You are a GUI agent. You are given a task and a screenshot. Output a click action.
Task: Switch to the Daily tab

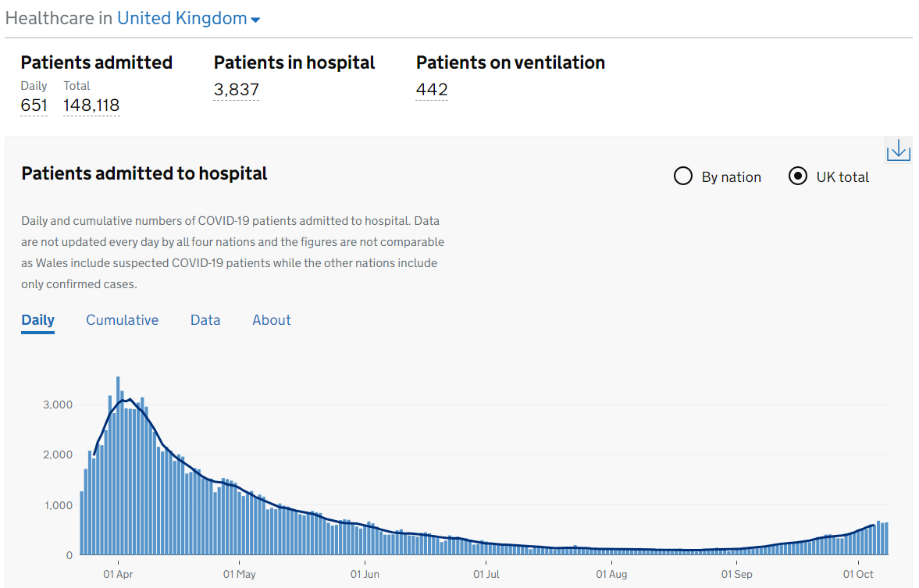point(37,320)
